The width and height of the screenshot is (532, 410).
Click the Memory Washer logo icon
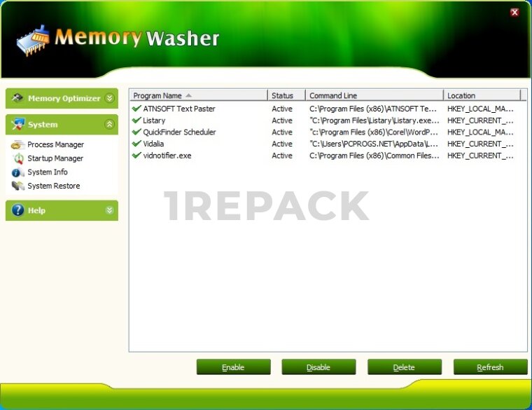click(33, 41)
